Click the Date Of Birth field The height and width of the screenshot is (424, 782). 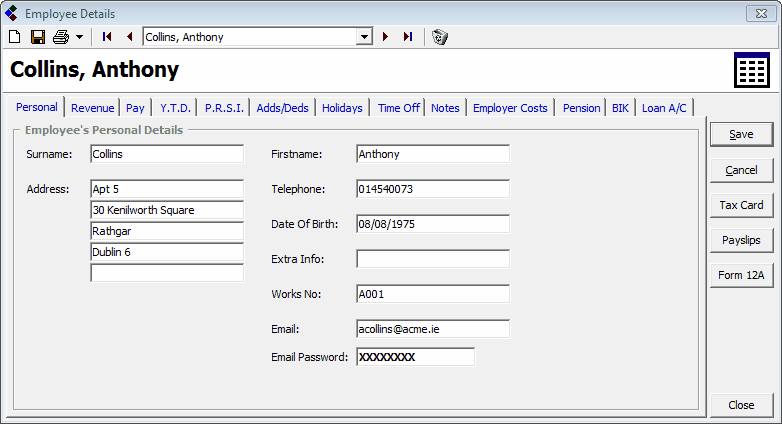pyautogui.click(x=432, y=224)
